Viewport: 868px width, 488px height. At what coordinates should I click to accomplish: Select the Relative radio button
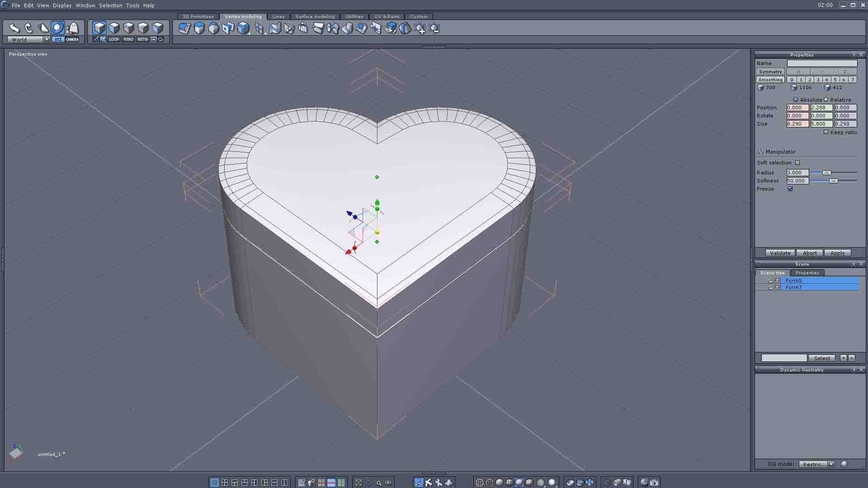point(826,99)
